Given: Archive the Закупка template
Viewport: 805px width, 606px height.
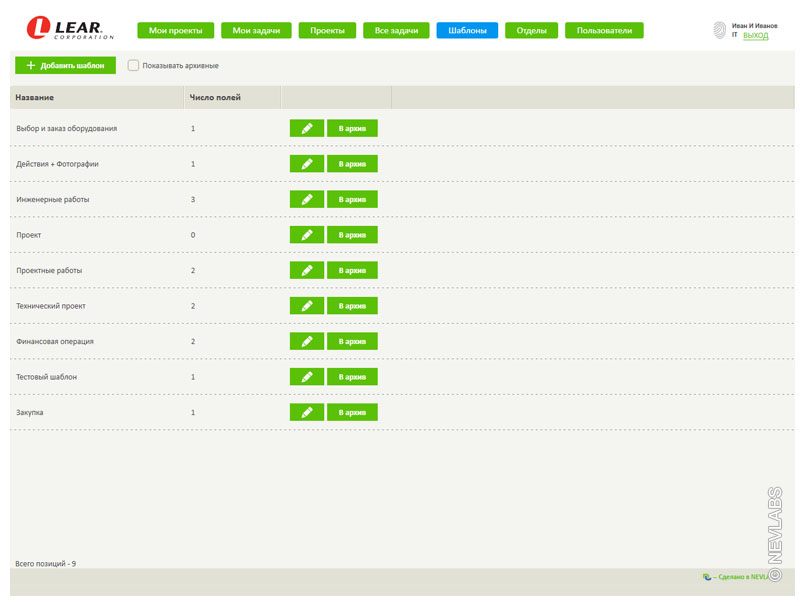Looking at the screenshot, I should [352, 412].
